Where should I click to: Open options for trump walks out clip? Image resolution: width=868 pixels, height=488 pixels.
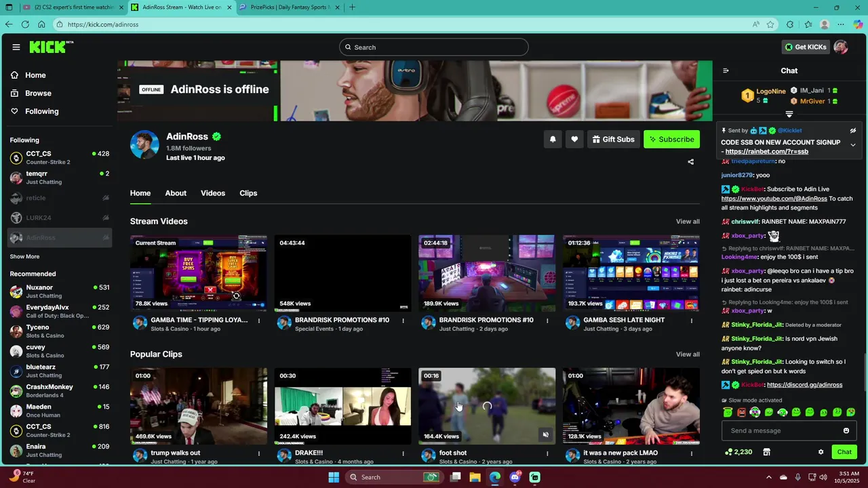click(x=259, y=453)
